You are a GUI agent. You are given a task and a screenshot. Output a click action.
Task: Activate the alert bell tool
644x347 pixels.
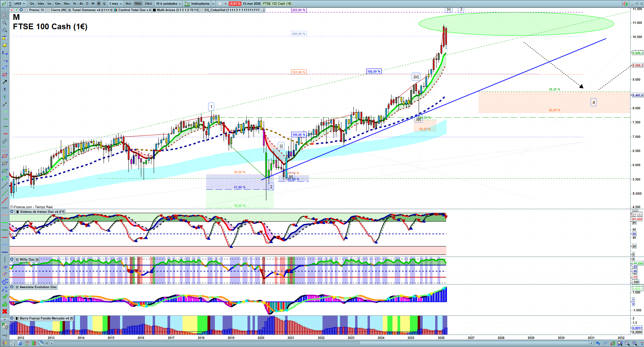point(5,45)
